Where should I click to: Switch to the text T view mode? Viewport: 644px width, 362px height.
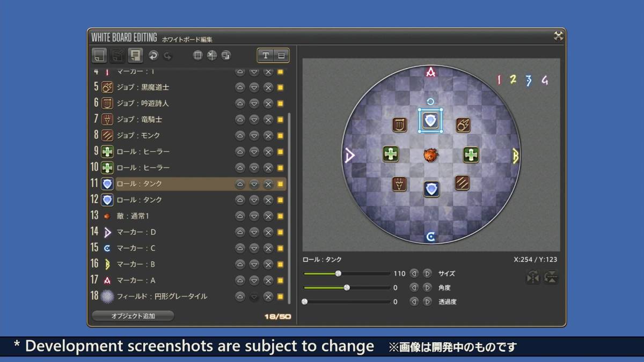point(266,55)
